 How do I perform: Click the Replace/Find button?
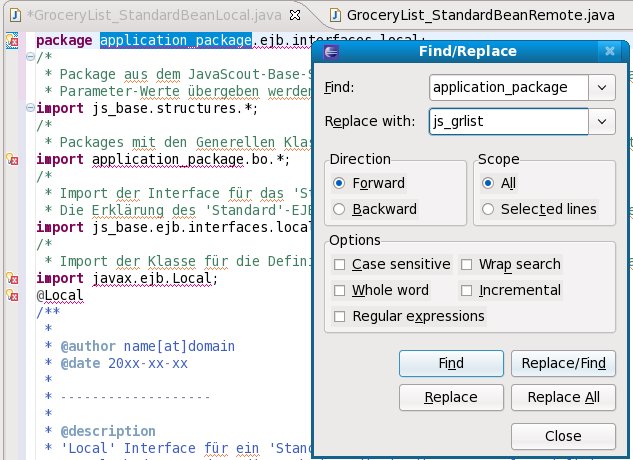click(562, 363)
